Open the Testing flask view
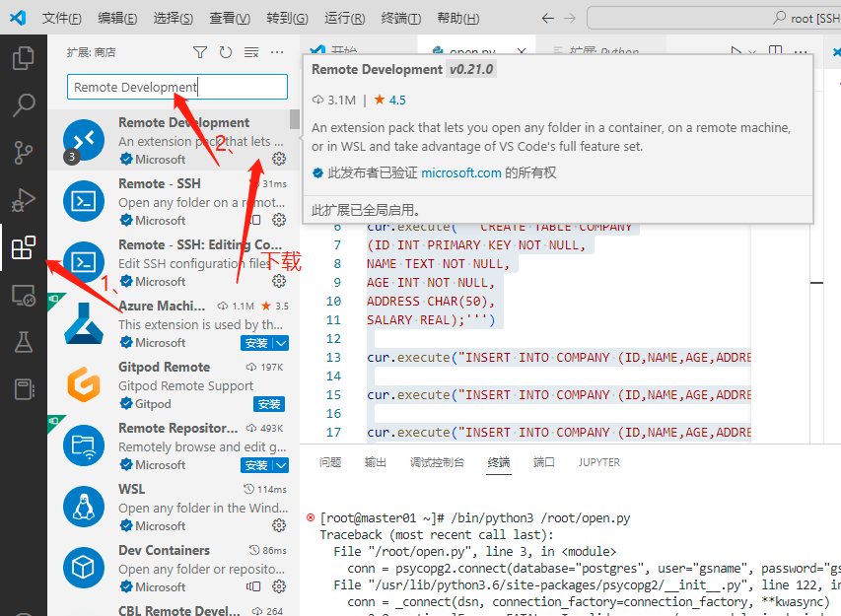 click(x=23, y=342)
